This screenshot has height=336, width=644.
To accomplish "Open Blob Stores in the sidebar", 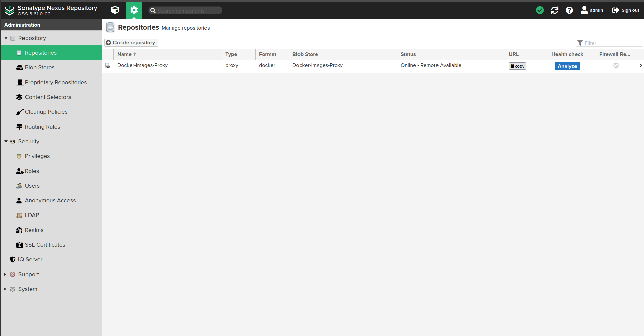I will [x=51, y=67].
